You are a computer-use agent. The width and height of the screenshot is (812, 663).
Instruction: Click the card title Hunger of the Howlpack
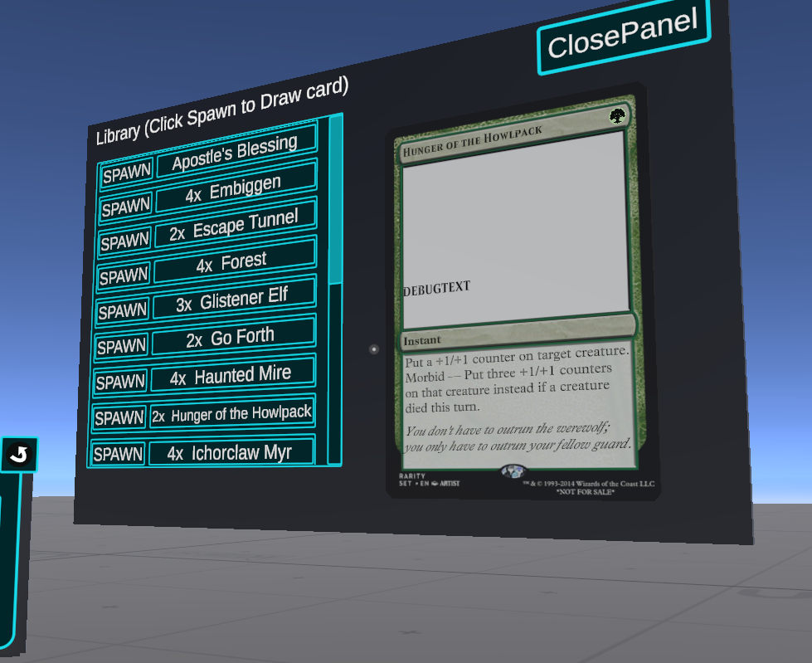(x=472, y=141)
